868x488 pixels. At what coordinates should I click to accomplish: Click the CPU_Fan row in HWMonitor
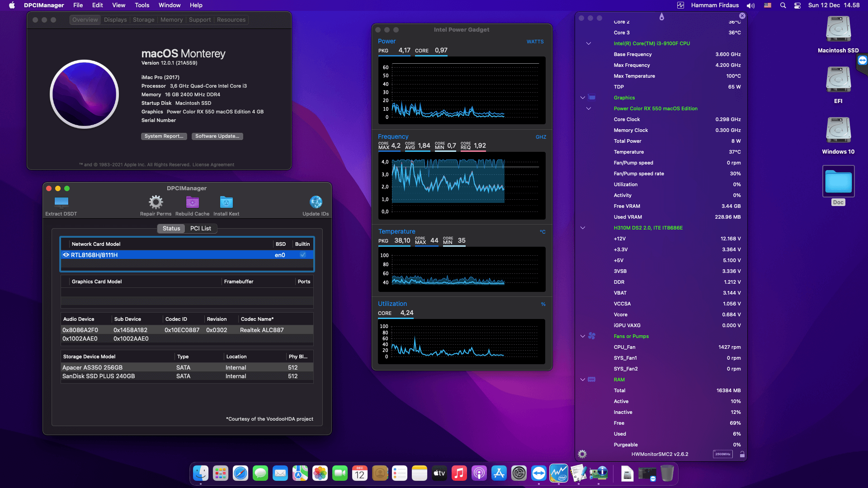[677, 347]
